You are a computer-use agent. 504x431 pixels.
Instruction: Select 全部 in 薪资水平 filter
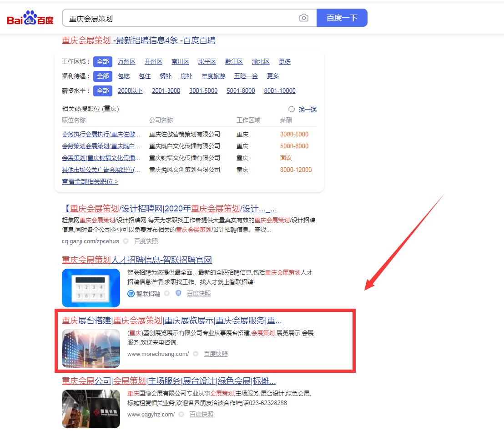pyautogui.click(x=103, y=90)
